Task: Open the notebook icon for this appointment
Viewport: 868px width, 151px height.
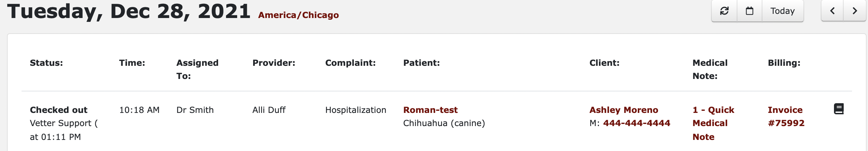Action: pos(839,109)
